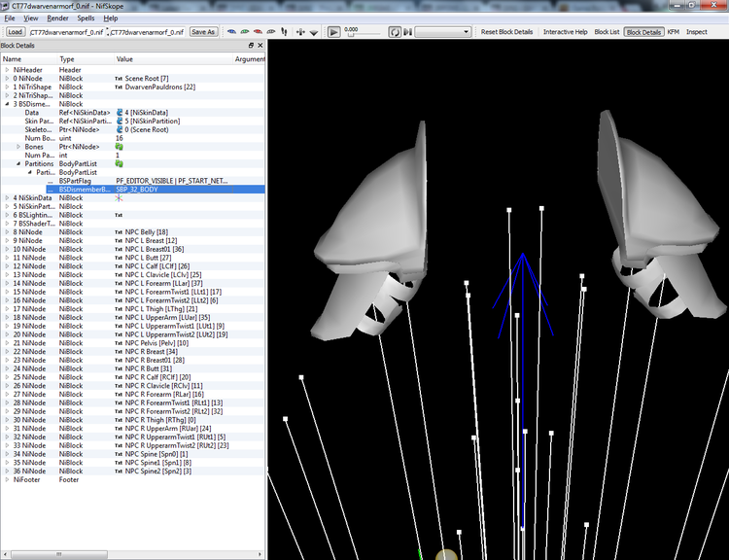Viewport: 729px width, 560px height.
Task: Click the red view-orientation icon in toolbar
Action: pyautogui.click(x=258, y=32)
